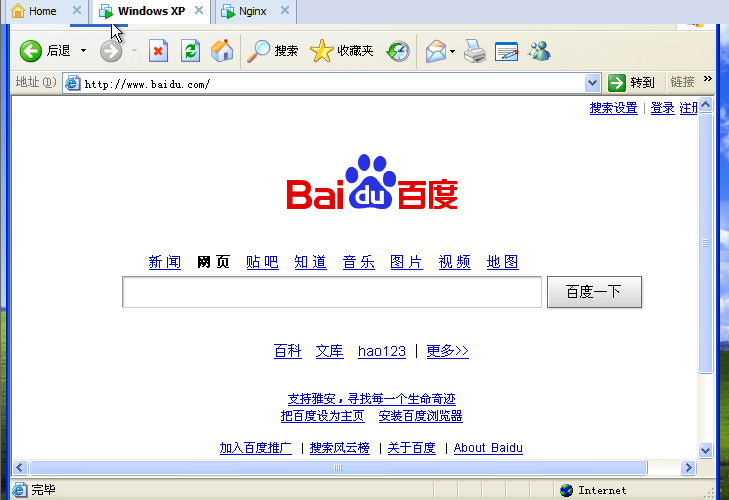Print the page with printer icon
This screenshot has width=729, height=500.
475,51
